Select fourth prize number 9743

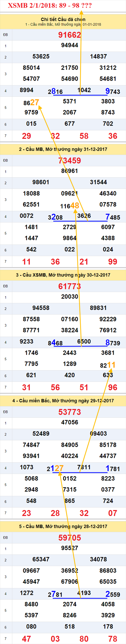pyautogui.click(x=113, y=91)
